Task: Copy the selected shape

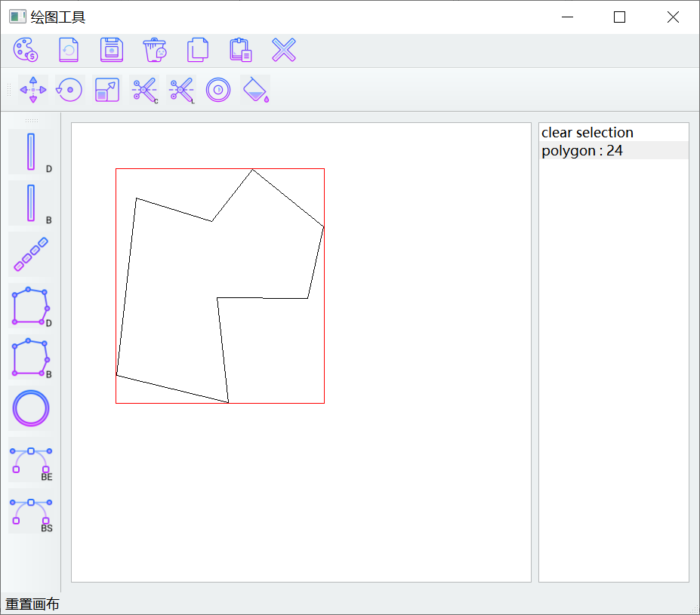Action: (x=198, y=50)
